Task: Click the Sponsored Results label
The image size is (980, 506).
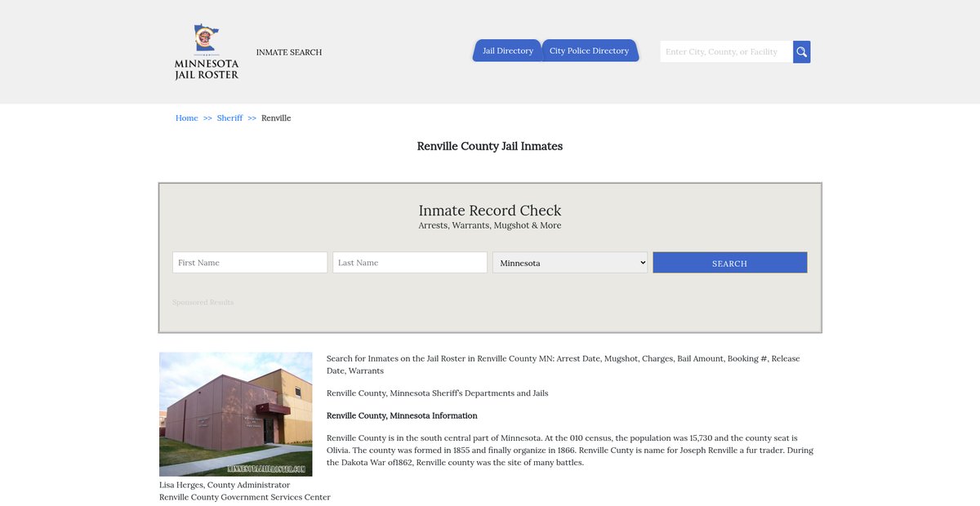Action: coord(203,303)
